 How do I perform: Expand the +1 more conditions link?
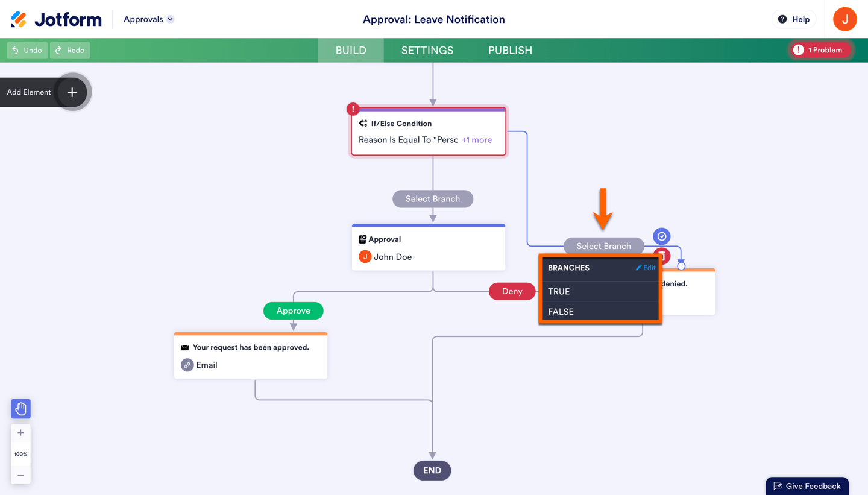(x=477, y=140)
